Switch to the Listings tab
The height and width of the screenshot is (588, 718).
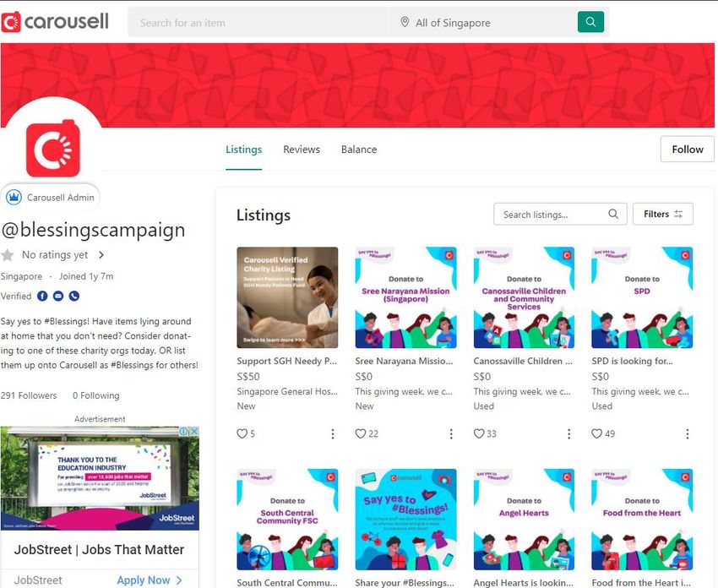[x=243, y=150]
